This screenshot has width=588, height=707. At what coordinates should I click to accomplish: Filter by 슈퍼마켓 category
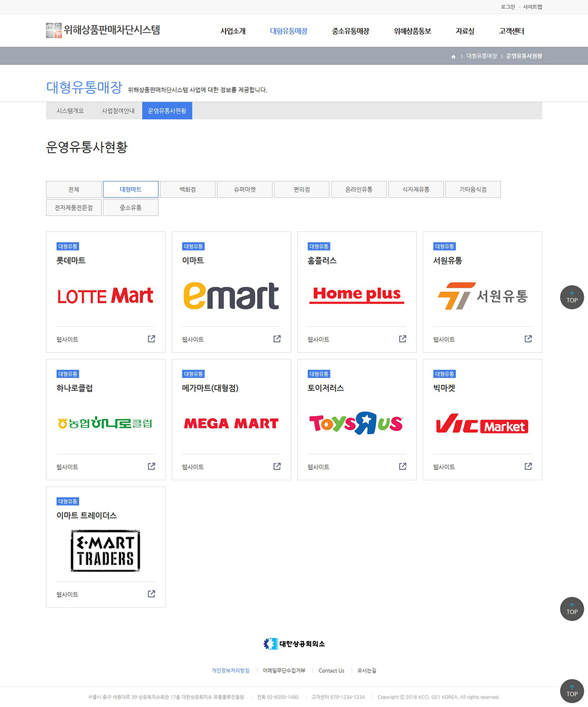click(244, 189)
